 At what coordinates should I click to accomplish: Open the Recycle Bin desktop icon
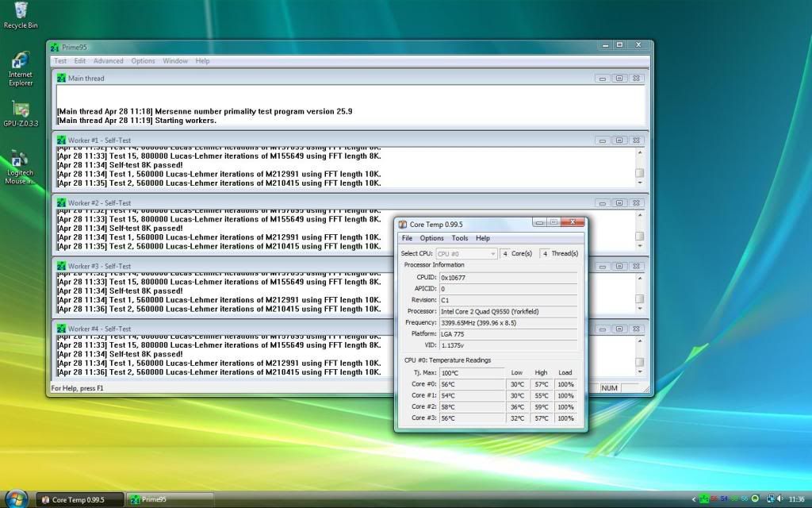(21, 16)
